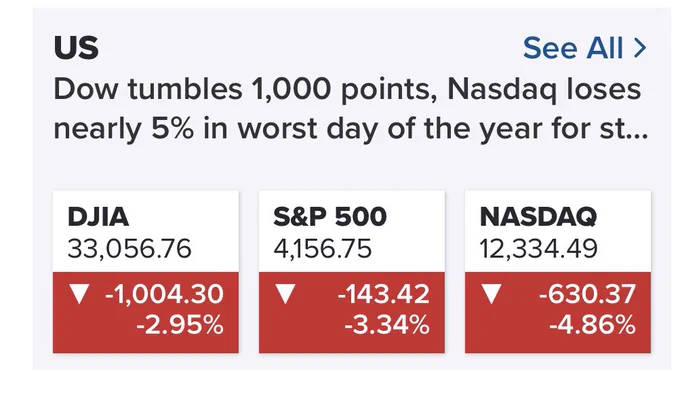The image size is (680, 396).
Task: Click the truncated headline line ending in st…
Action: [351, 129]
